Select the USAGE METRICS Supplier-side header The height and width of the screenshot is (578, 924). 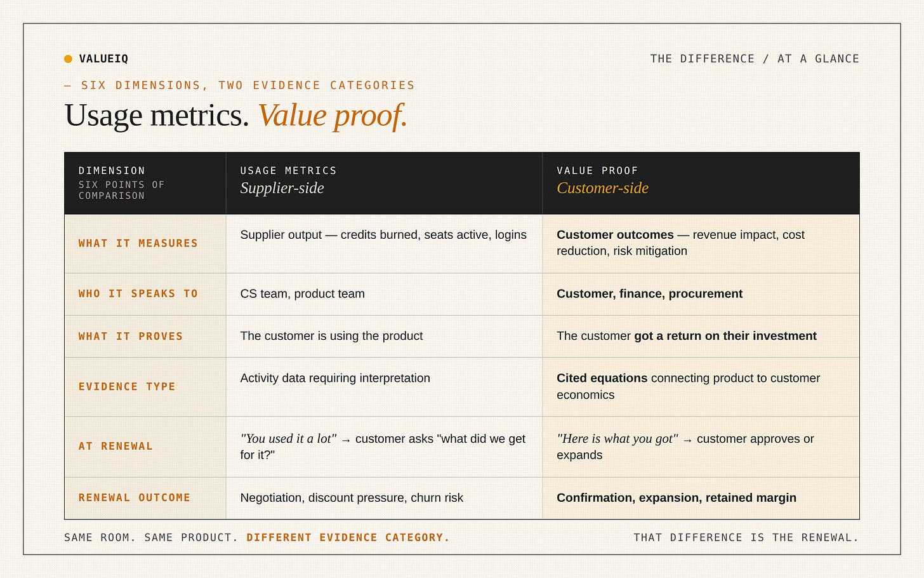click(384, 183)
